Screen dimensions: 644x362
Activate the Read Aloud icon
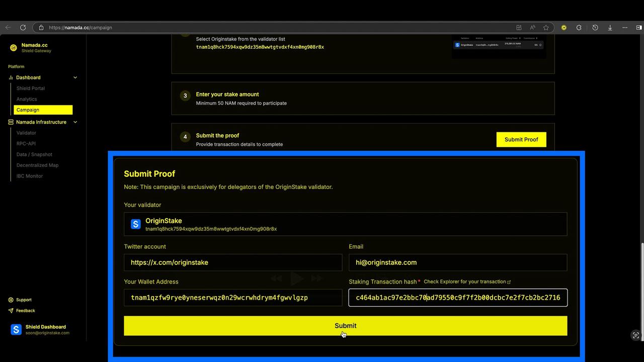pos(532,28)
